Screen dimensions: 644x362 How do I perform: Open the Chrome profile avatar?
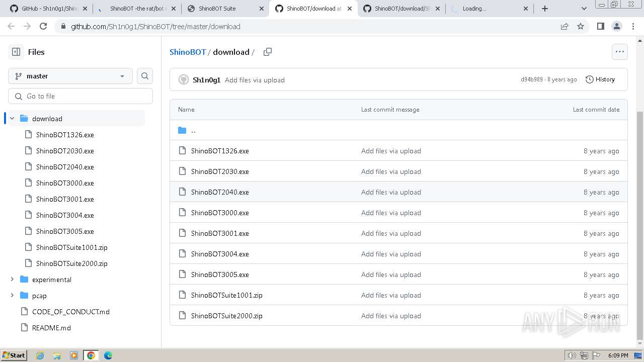[616, 26]
